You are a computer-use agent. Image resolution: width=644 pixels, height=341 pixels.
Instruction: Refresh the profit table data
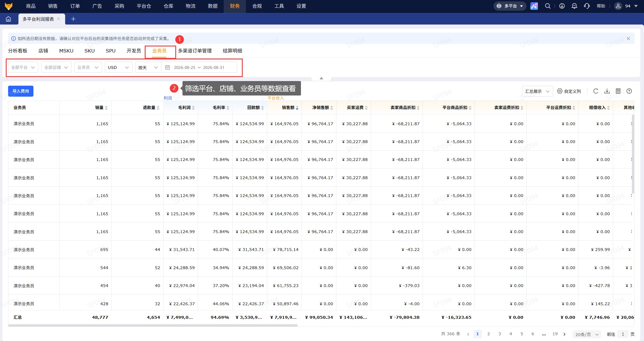[x=596, y=91]
